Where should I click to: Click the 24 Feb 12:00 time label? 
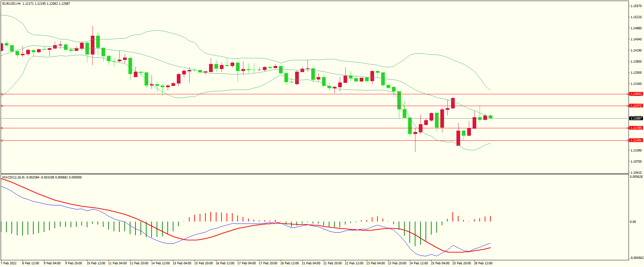pos(418,263)
